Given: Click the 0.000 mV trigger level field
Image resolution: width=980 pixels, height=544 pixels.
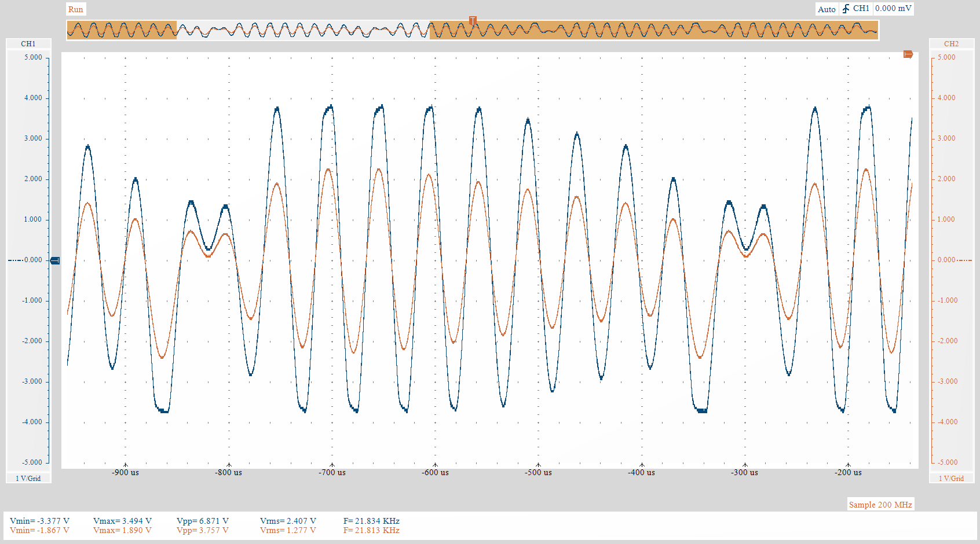Looking at the screenshot, I should click(893, 9).
